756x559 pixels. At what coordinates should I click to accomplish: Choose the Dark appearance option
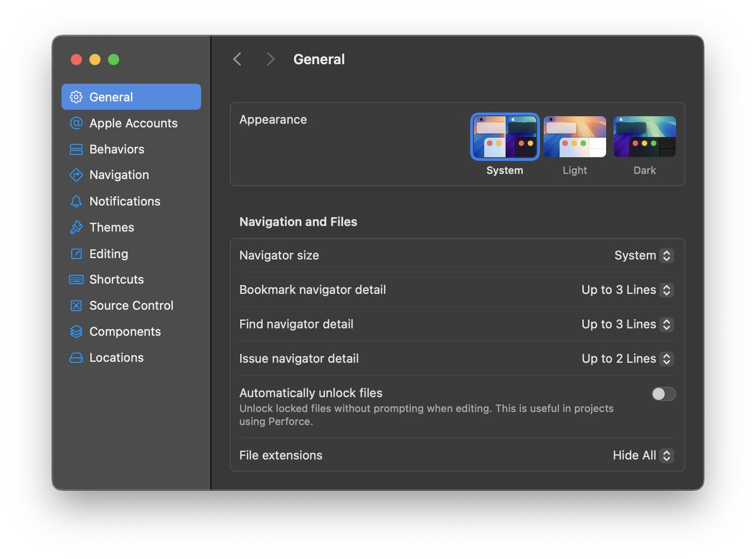tap(644, 136)
